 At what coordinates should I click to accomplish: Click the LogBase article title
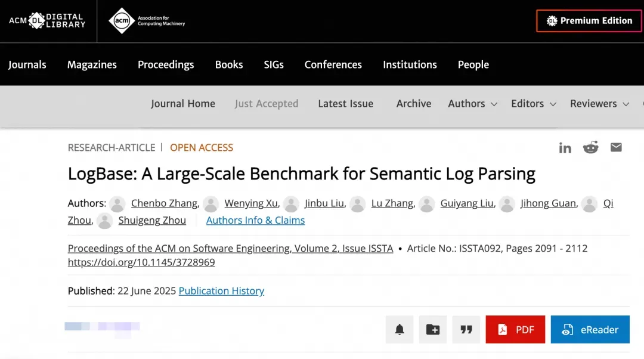pyautogui.click(x=302, y=174)
